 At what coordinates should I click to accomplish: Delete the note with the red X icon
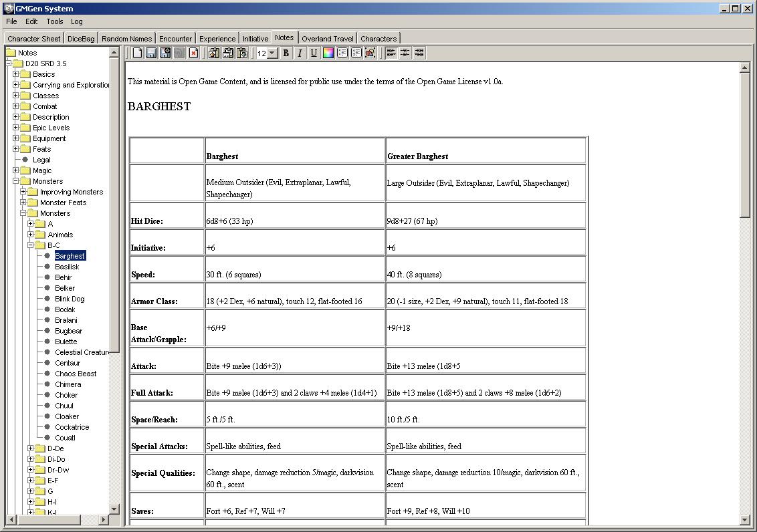(193, 53)
